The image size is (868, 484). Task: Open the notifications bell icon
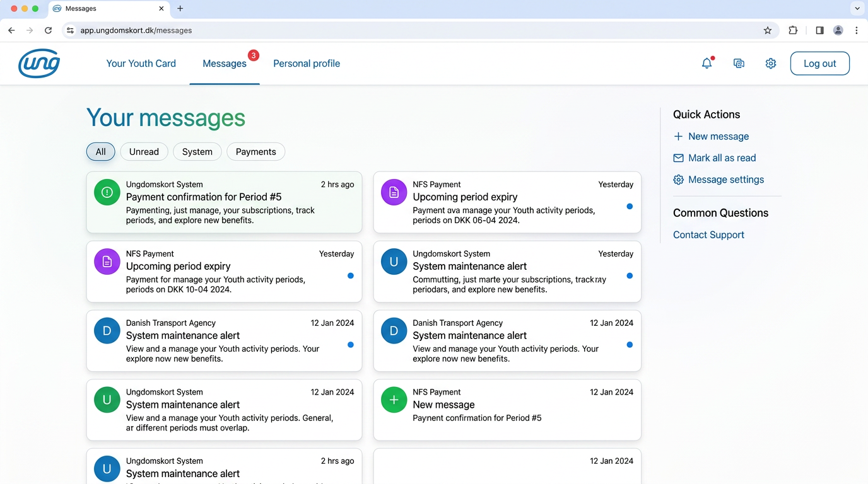[707, 63]
